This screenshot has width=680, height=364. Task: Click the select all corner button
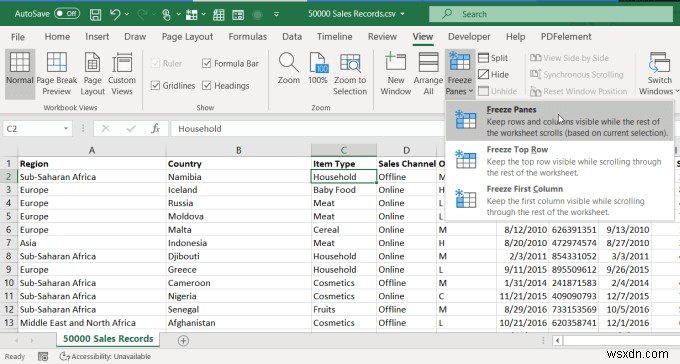pos(9,150)
